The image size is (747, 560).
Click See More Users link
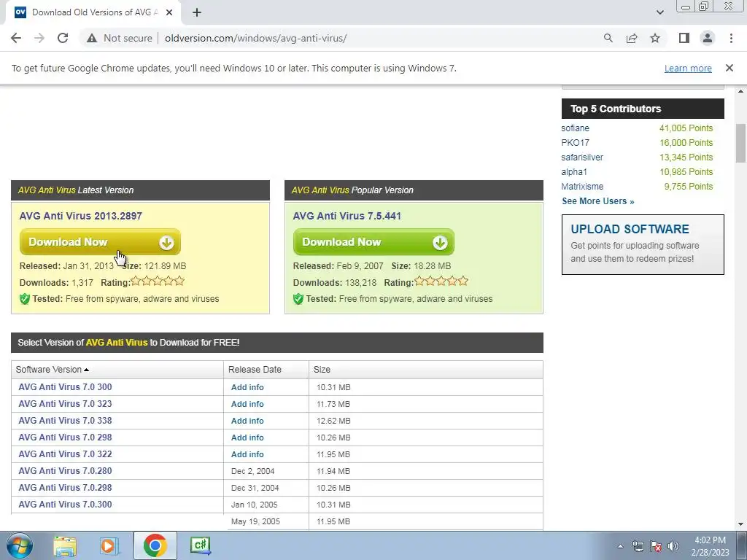pyautogui.click(x=598, y=201)
